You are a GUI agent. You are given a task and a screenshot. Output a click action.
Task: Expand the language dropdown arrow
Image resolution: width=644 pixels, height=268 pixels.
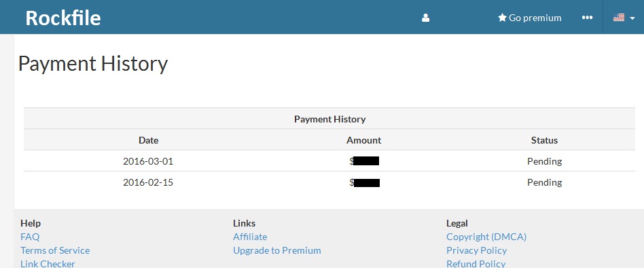pyautogui.click(x=632, y=18)
